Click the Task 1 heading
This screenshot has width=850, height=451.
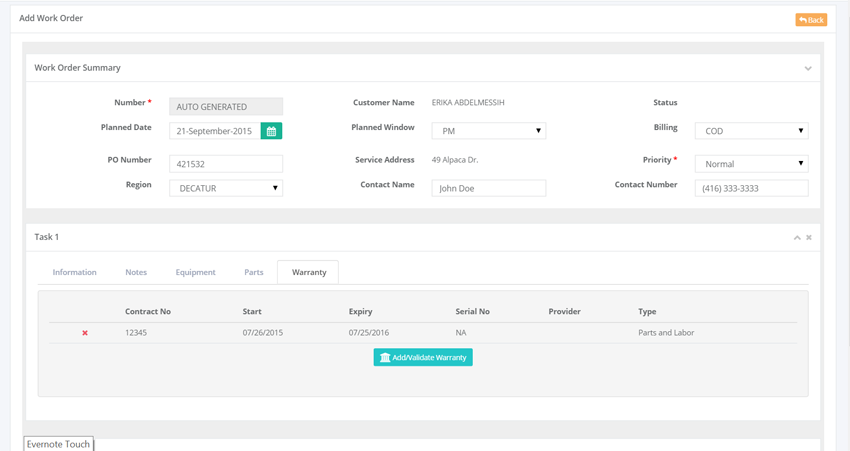[47, 237]
